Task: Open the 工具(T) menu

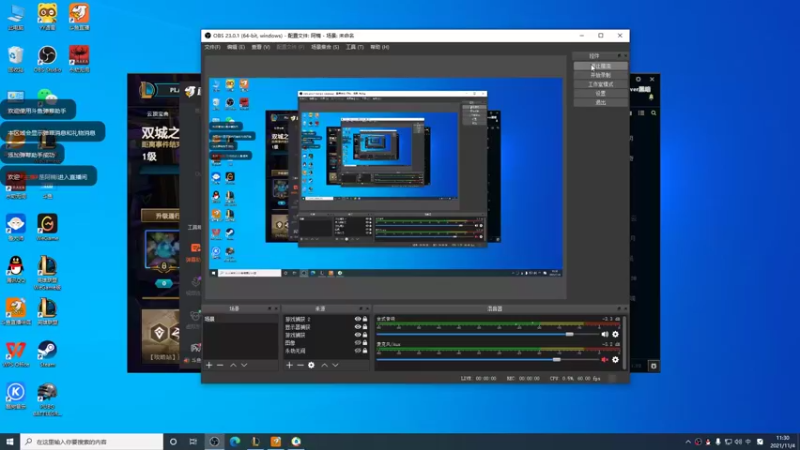Action: tap(355, 47)
